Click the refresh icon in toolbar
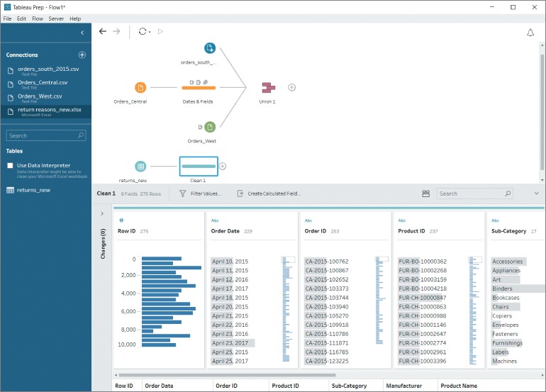 (143, 31)
